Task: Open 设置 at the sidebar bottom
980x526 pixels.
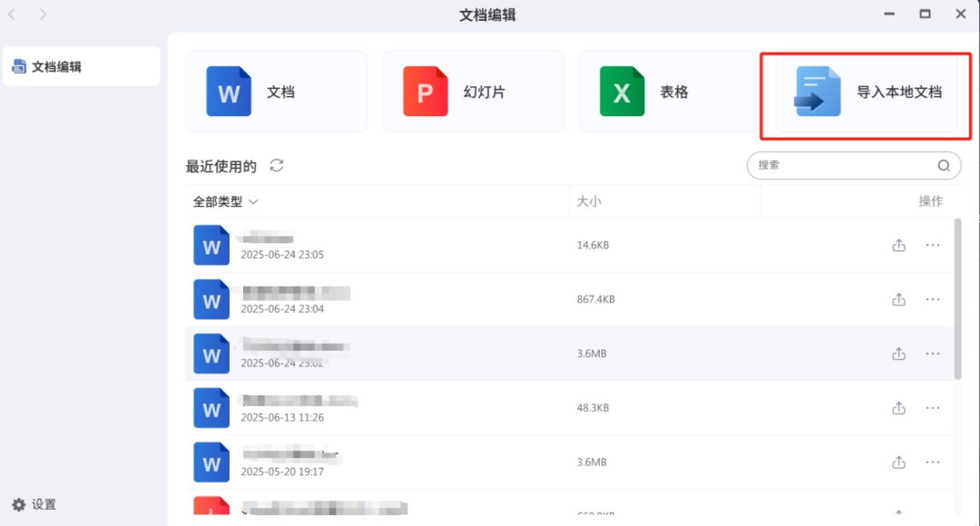Action: (x=34, y=504)
